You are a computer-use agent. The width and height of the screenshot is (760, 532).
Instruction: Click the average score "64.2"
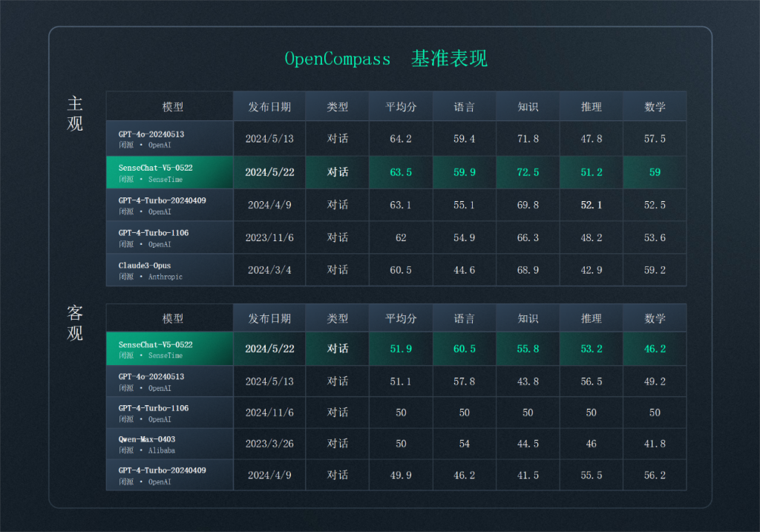[401, 139]
